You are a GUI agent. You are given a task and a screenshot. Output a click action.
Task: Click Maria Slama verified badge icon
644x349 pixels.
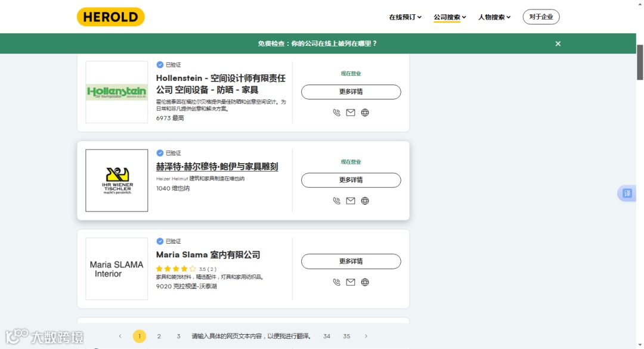point(160,241)
